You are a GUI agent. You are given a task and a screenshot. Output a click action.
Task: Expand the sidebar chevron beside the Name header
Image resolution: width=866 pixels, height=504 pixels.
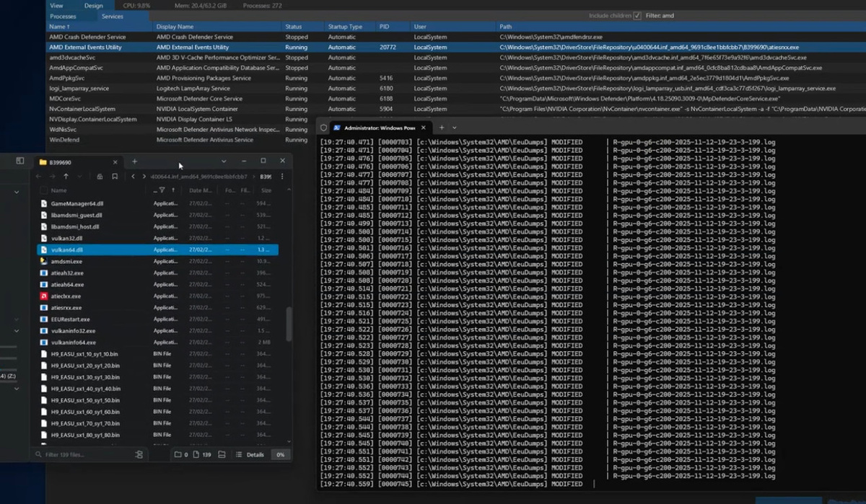(17, 190)
